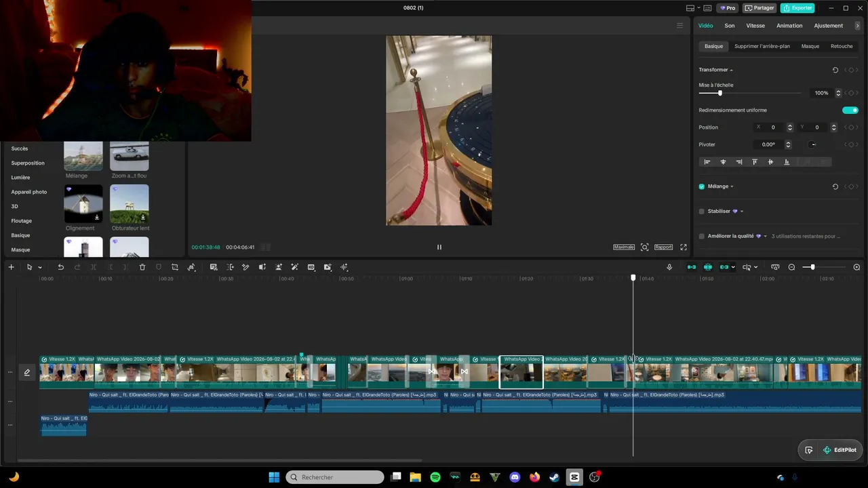Enable the Stabiliser checkbox
The height and width of the screenshot is (488, 868).
pos(702,211)
